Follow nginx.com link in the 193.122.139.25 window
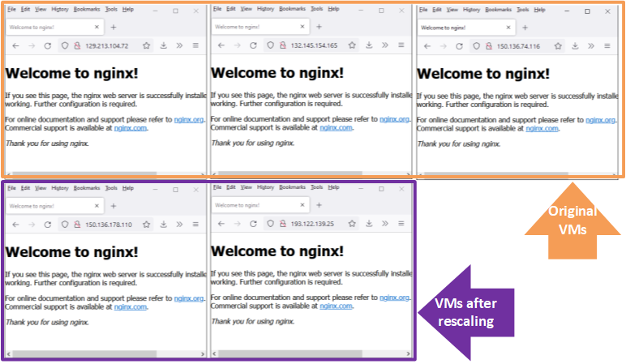 coord(336,306)
